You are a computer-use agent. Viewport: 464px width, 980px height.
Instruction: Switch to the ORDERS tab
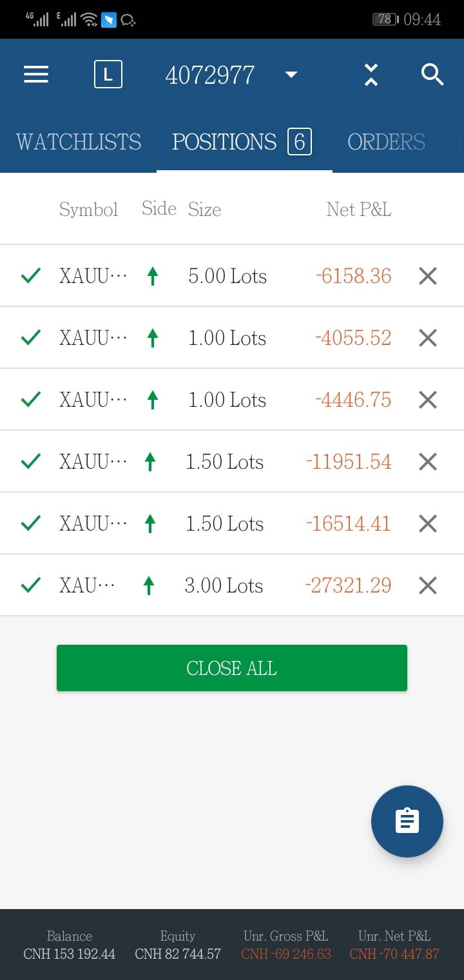(x=386, y=142)
